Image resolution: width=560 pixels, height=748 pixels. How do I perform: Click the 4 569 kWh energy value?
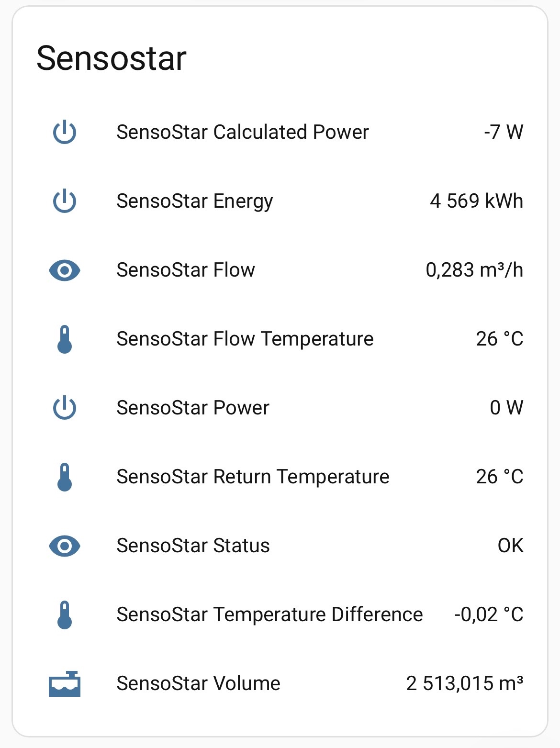point(476,201)
